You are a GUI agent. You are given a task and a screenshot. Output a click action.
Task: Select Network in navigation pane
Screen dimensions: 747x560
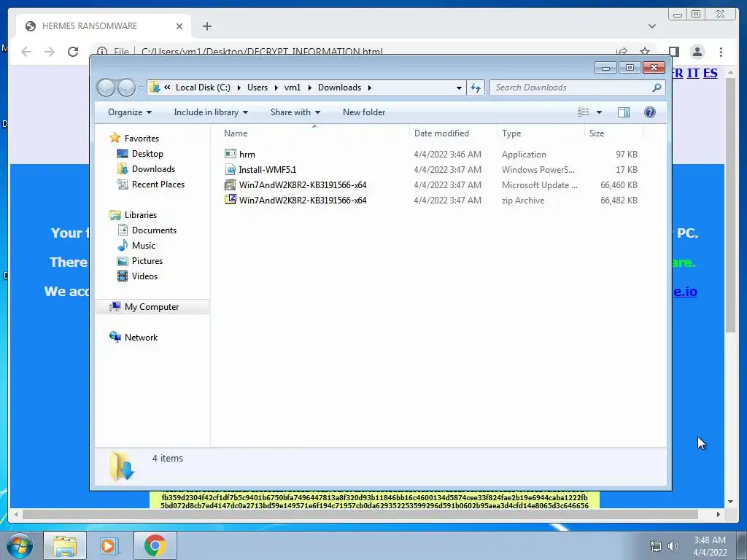141,337
